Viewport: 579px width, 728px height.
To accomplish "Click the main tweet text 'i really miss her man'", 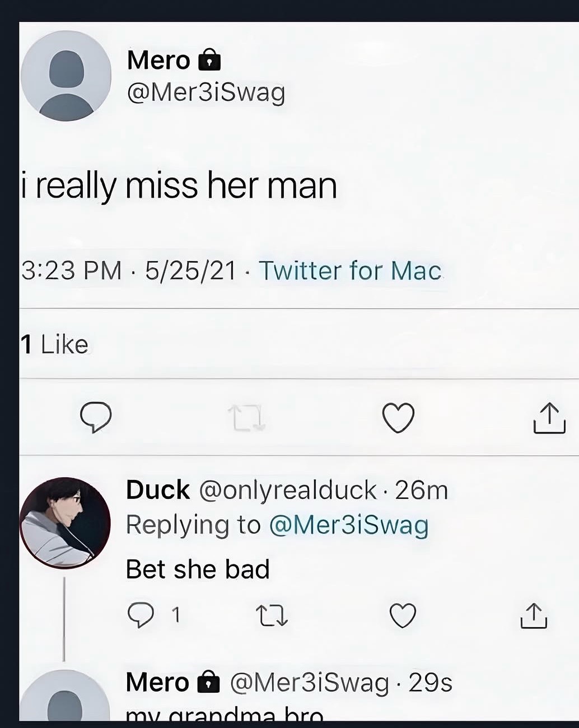I will pos(179,186).
